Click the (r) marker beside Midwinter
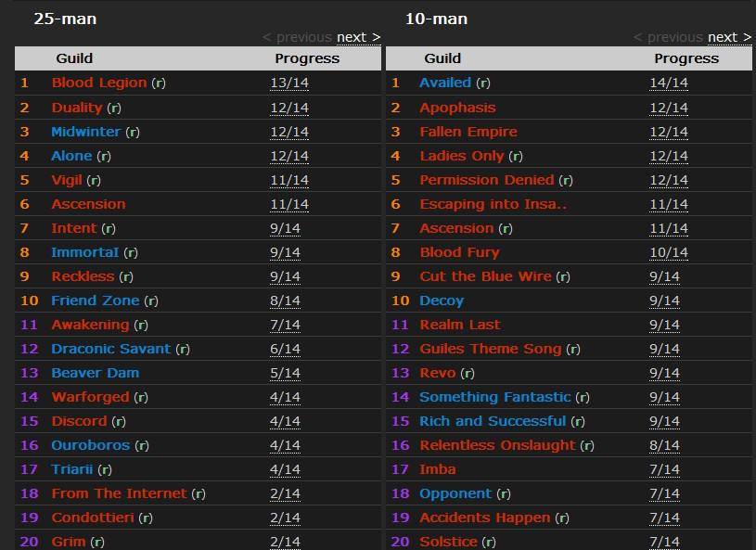The height and width of the screenshot is (550, 756). (132, 132)
